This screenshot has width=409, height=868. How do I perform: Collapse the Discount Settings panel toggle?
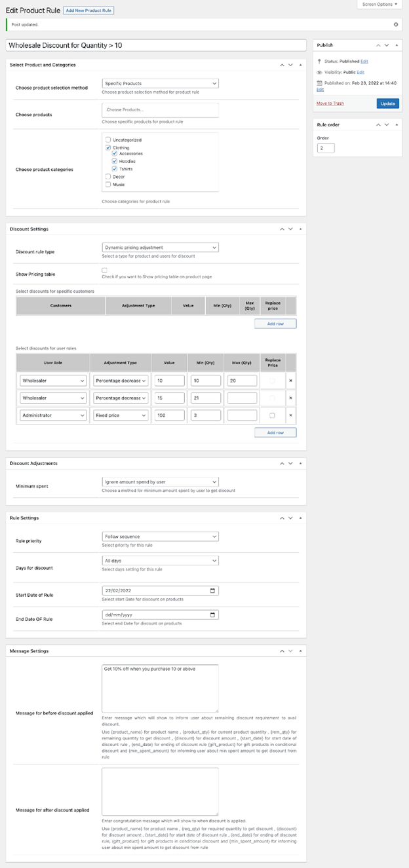click(300, 229)
